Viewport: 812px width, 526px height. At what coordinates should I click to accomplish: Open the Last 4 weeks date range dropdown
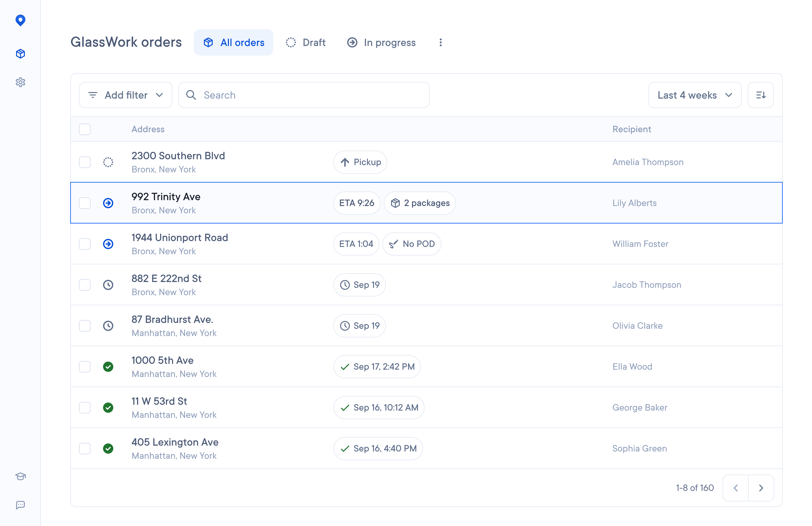(x=695, y=95)
